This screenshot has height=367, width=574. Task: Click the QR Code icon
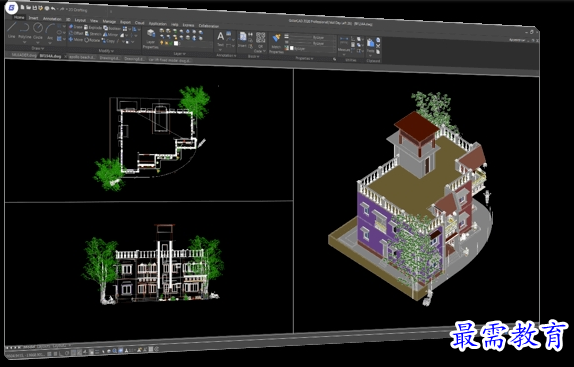pos(261,41)
